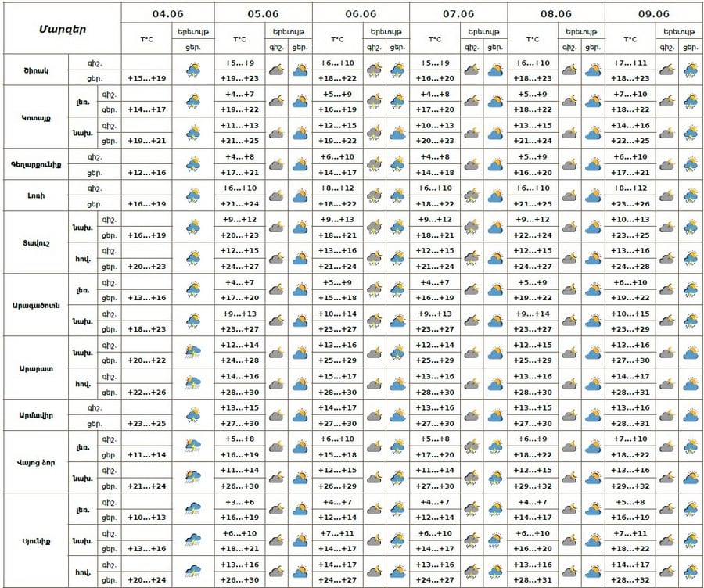Click Արագածոտն լեռ. daytime icon for 05.06

300,290
